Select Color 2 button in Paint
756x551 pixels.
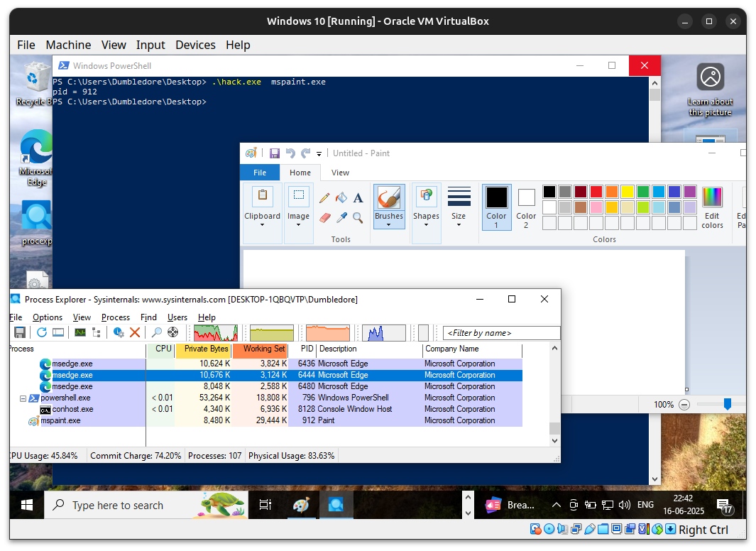(x=526, y=207)
